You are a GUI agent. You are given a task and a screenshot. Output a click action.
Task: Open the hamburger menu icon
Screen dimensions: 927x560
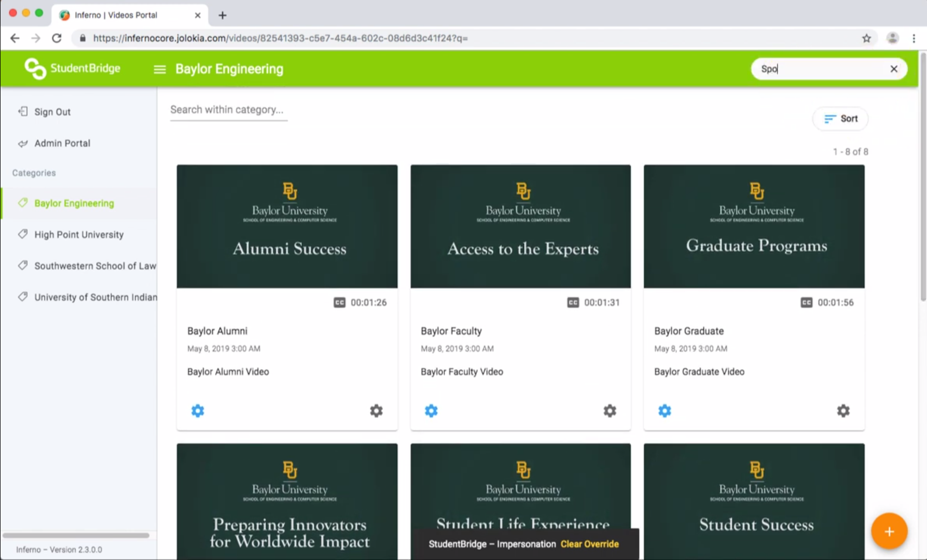coord(160,69)
